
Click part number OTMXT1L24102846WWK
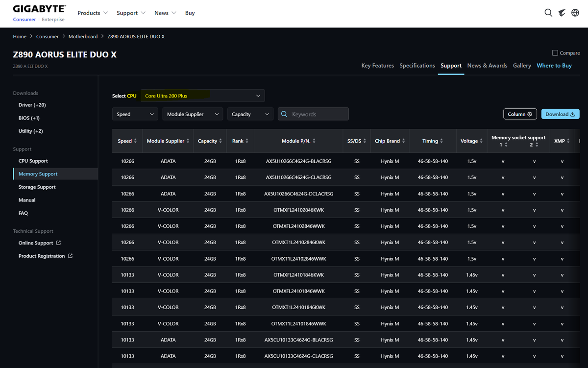(298, 259)
